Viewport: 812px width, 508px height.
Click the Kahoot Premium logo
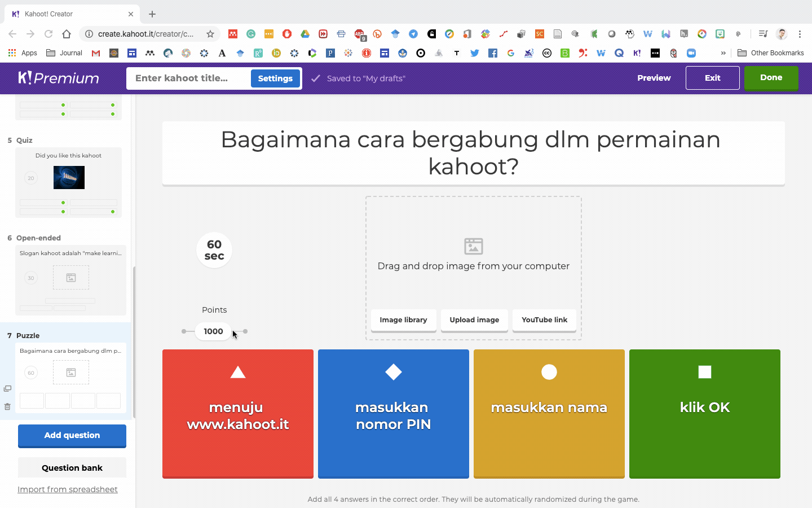point(59,78)
